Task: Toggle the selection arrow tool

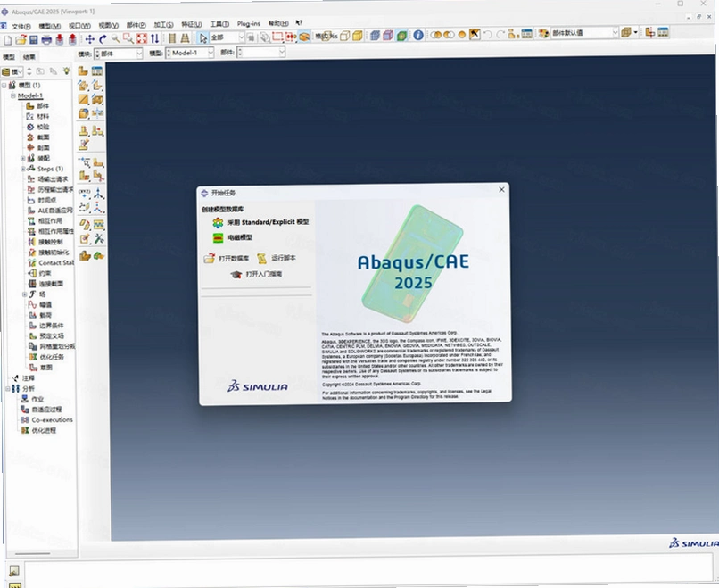Action: [x=203, y=38]
